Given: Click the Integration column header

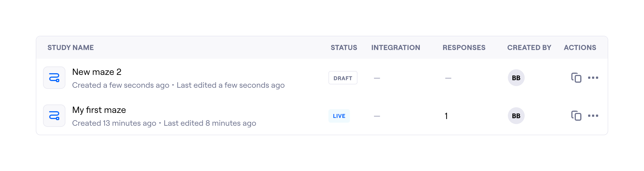Looking at the screenshot, I should point(396,47).
